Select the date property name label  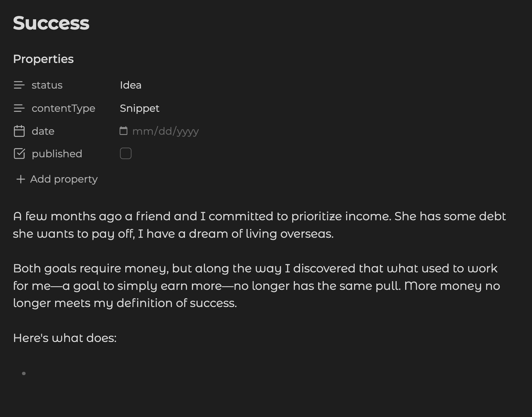point(43,131)
